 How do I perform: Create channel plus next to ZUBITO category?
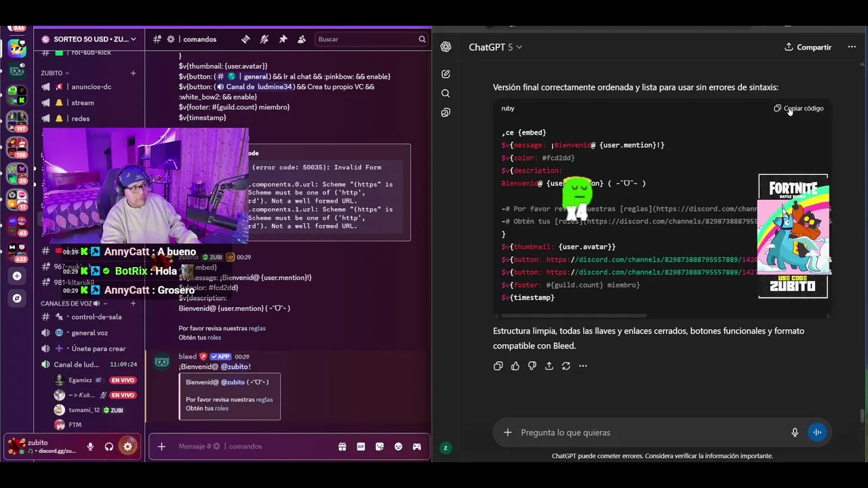(x=133, y=73)
